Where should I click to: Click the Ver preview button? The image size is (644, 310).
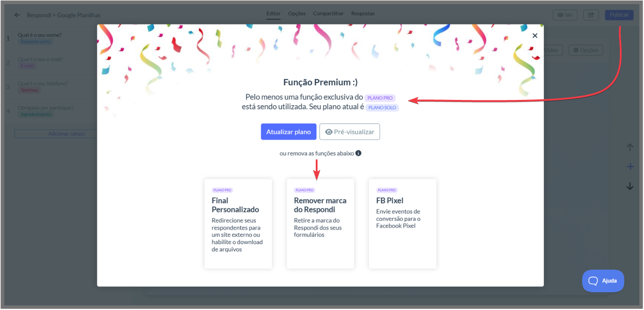(565, 15)
